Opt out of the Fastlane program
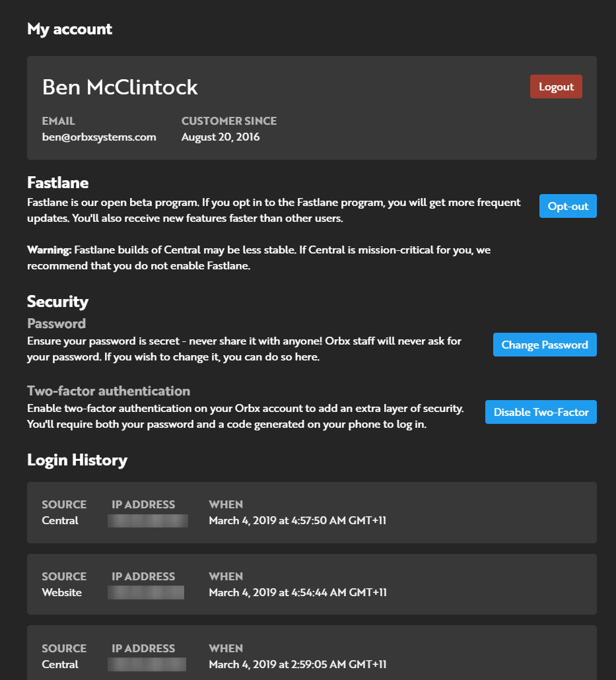Screen dimensions: 616x680 click(x=568, y=206)
